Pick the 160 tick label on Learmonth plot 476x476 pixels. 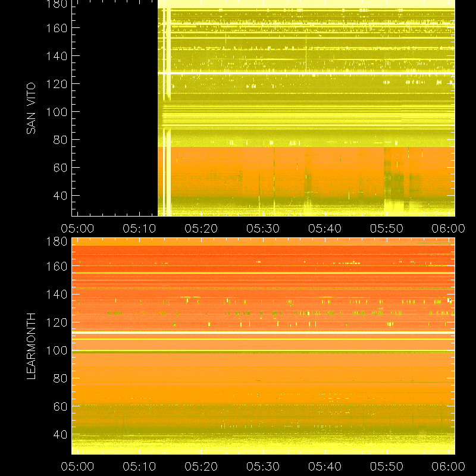coord(57,267)
